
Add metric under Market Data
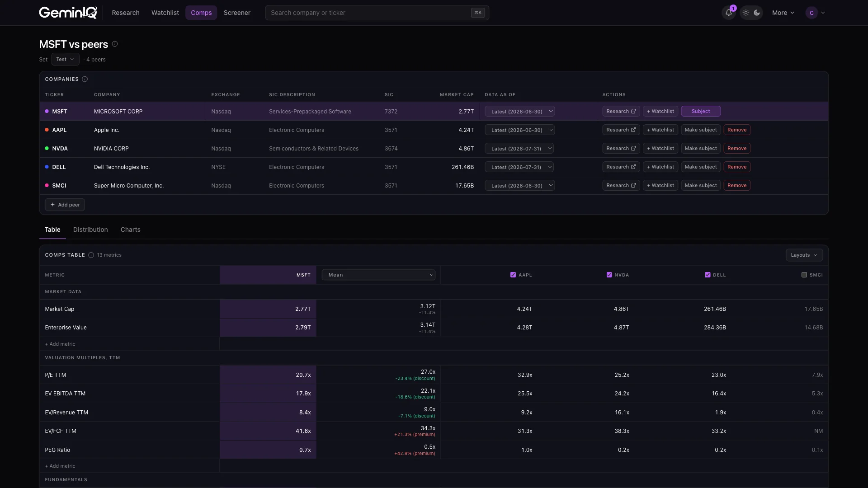(60, 344)
